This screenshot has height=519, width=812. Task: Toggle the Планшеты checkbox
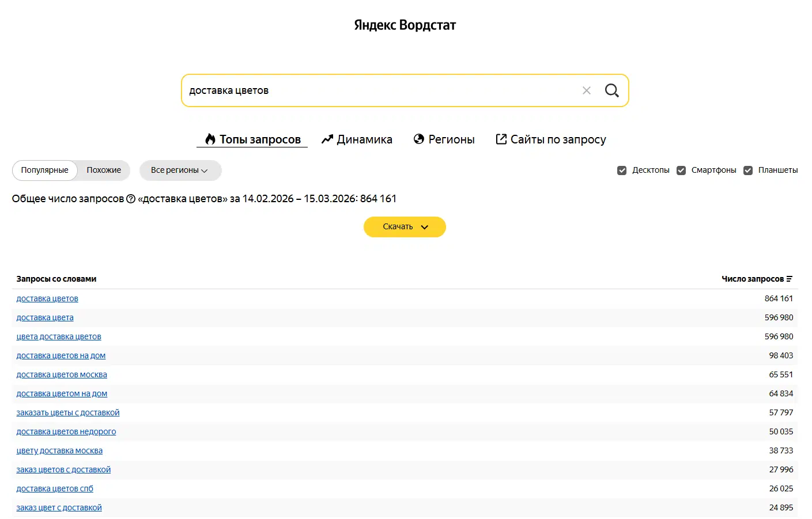click(748, 171)
